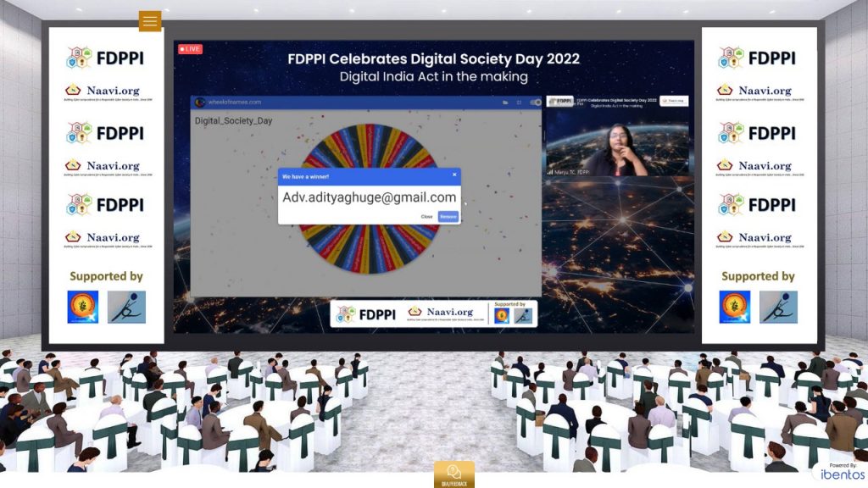868x488 pixels.
Task: Click 'Supported by' text on left banner
Action: click(106, 276)
